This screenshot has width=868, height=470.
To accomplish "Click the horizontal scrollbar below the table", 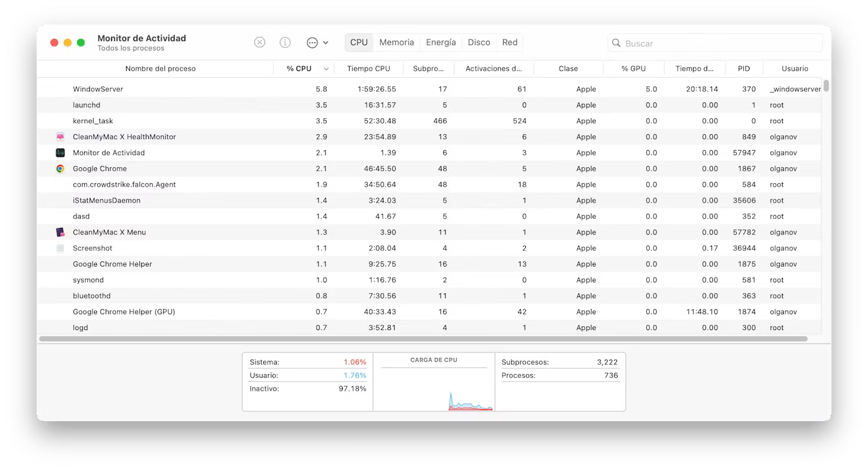I will [x=423, y=339].
